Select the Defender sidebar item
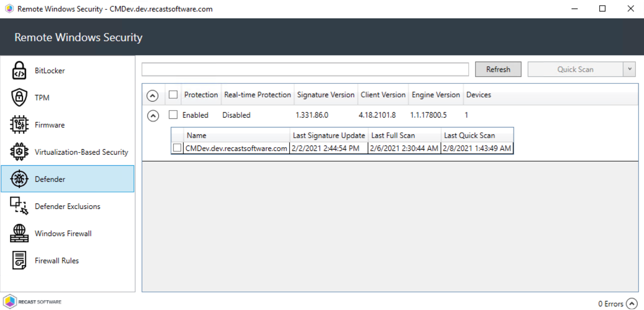The width and height of the screenshot is (644, 310). coord(68,179)
